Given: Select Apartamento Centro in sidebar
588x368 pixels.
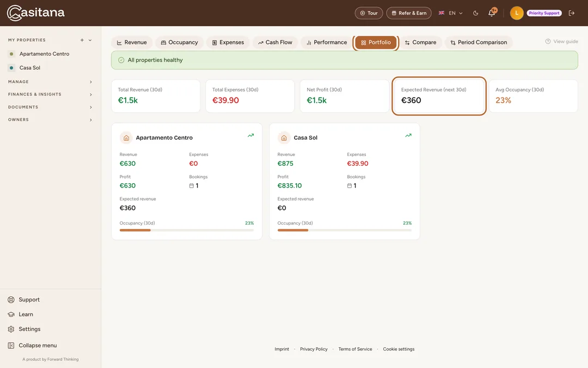Looking at the screenshot, I should pyautogui.click(x=44, y=54).
